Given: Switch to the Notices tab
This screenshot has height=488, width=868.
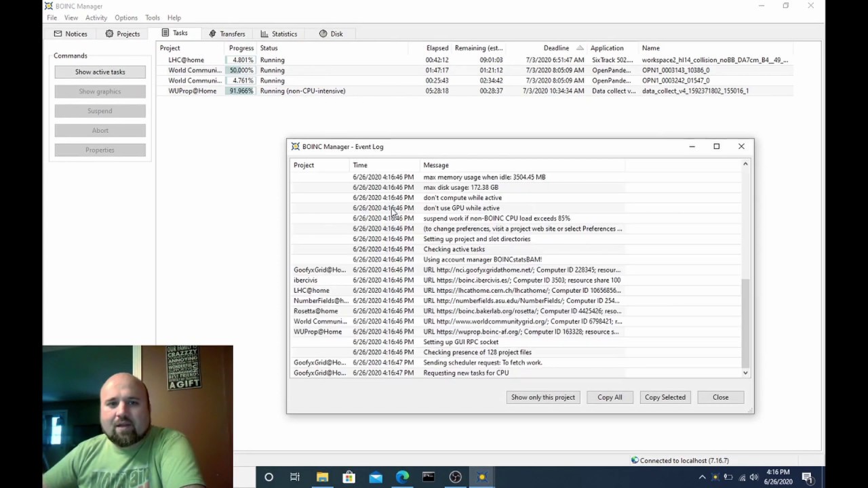Looking at the screenshot, I should [x=71, y=33].
